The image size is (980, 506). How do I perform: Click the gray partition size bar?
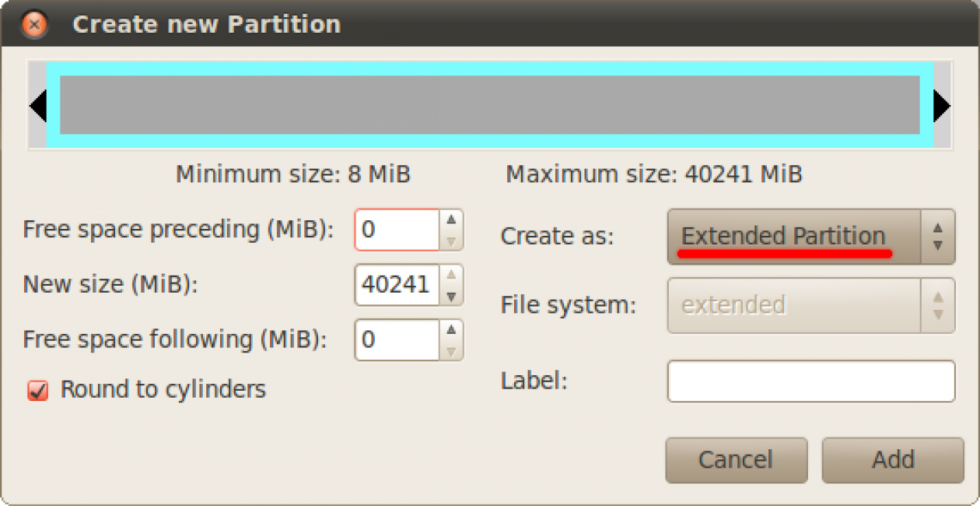pos(490,105)
